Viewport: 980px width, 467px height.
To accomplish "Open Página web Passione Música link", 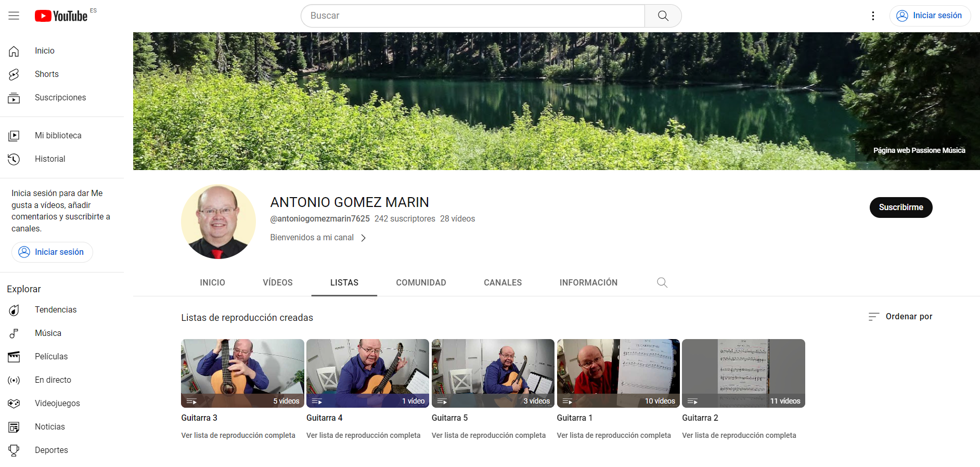I will point(919,150).
